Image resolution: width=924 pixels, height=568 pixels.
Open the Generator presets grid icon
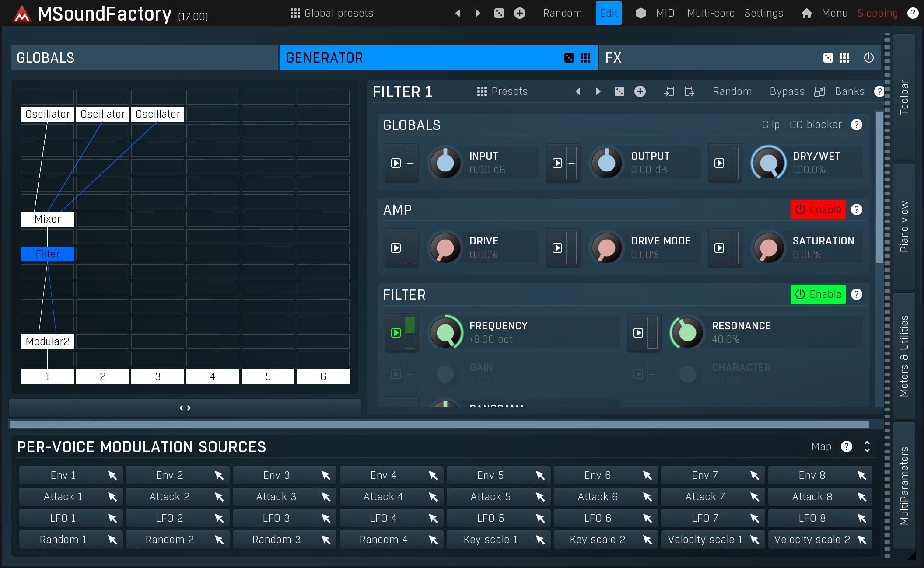coord(585,58)
